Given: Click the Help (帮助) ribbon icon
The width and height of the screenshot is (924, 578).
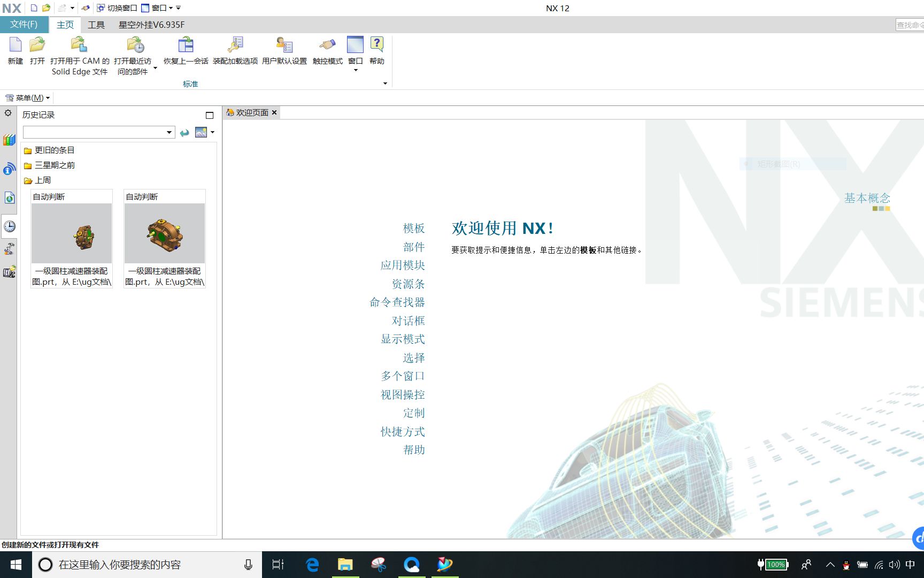Looking at the screenshot, I should pos(376,45).
